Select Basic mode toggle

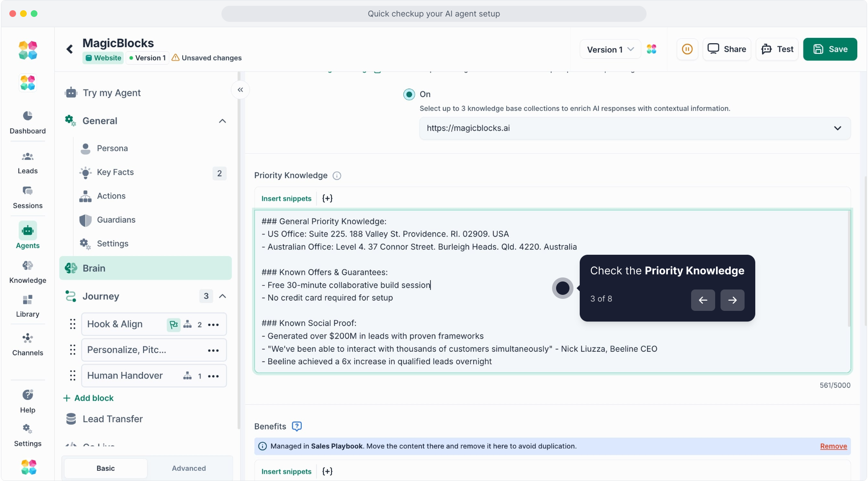[x=106, y=468]
